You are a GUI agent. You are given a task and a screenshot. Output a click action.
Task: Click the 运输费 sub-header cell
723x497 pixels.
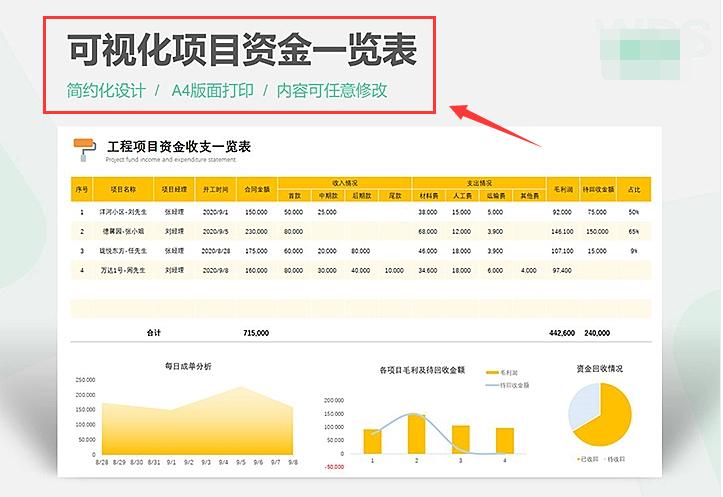[x=496, y=195]
